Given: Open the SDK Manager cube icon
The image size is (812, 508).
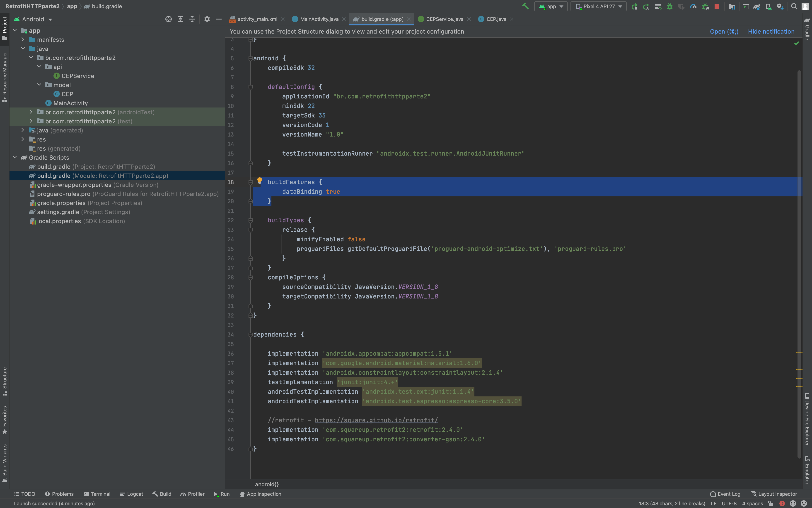Looking at the screenshot, I should click(x=780, y=6).
